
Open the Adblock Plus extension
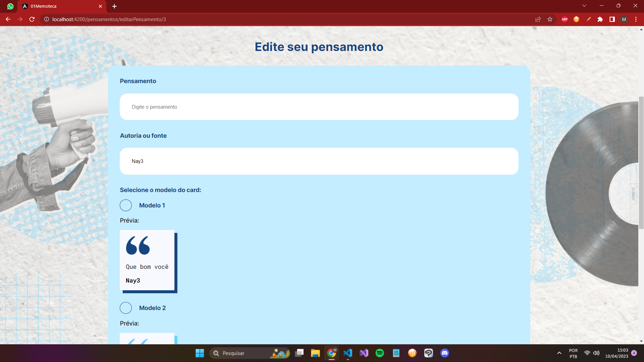(x=565, y=19)
